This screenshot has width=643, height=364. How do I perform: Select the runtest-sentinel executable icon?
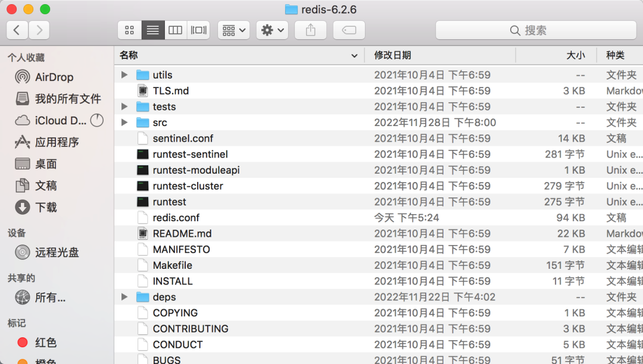click(143, 155)
